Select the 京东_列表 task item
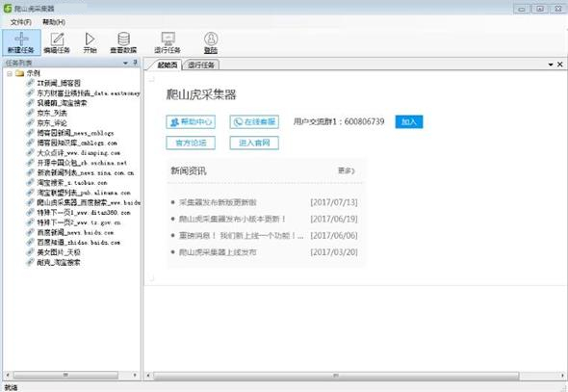Screen dimensions: 568x392 52,113
